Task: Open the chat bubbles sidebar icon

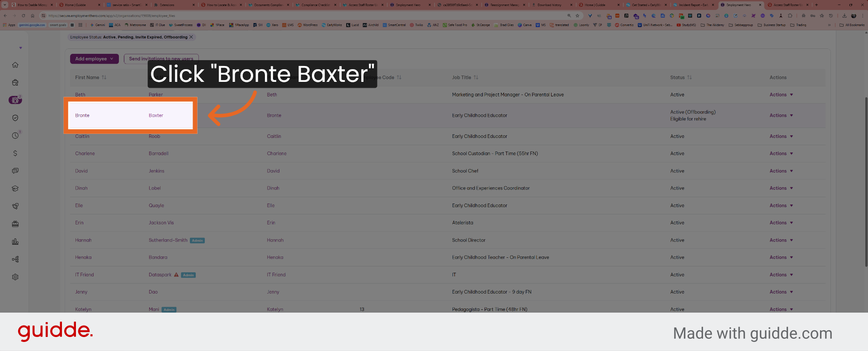Action: (x=15, y=171)
